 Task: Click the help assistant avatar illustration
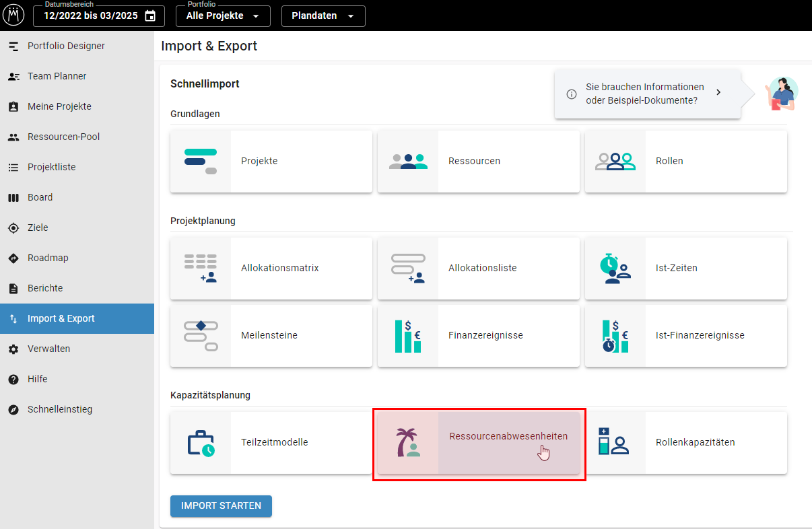pyautogui.click(x=782, y=94)
